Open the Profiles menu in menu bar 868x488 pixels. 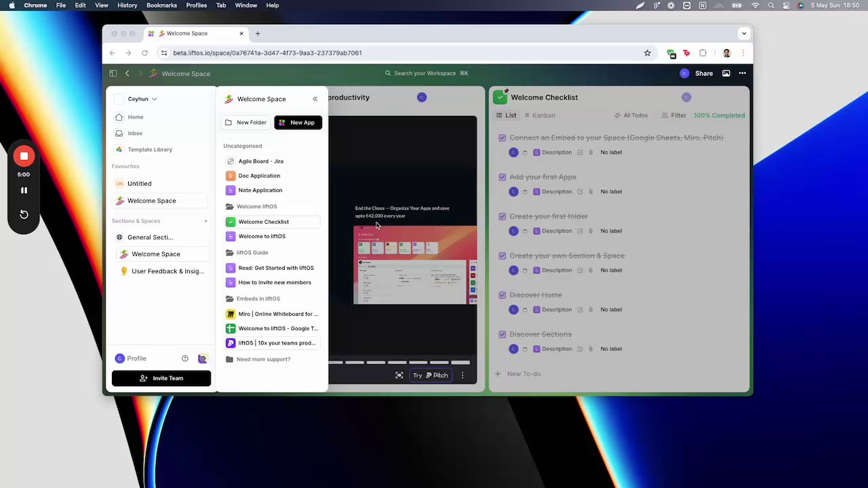[197, 5]
